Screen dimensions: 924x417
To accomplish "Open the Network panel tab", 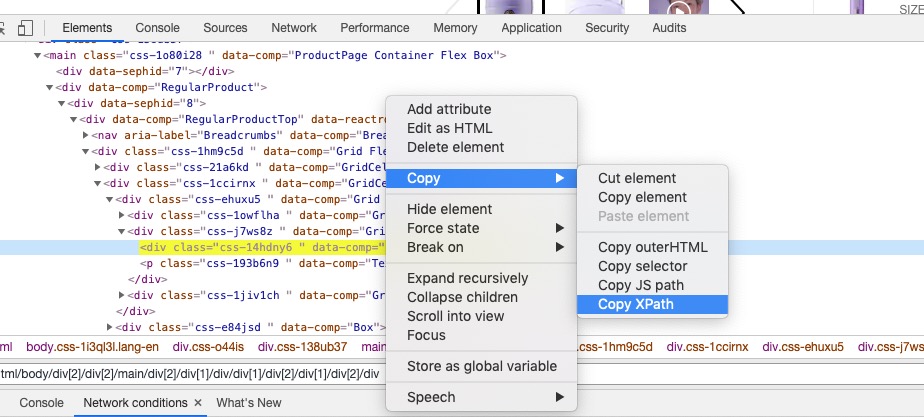I will [294, 29].
